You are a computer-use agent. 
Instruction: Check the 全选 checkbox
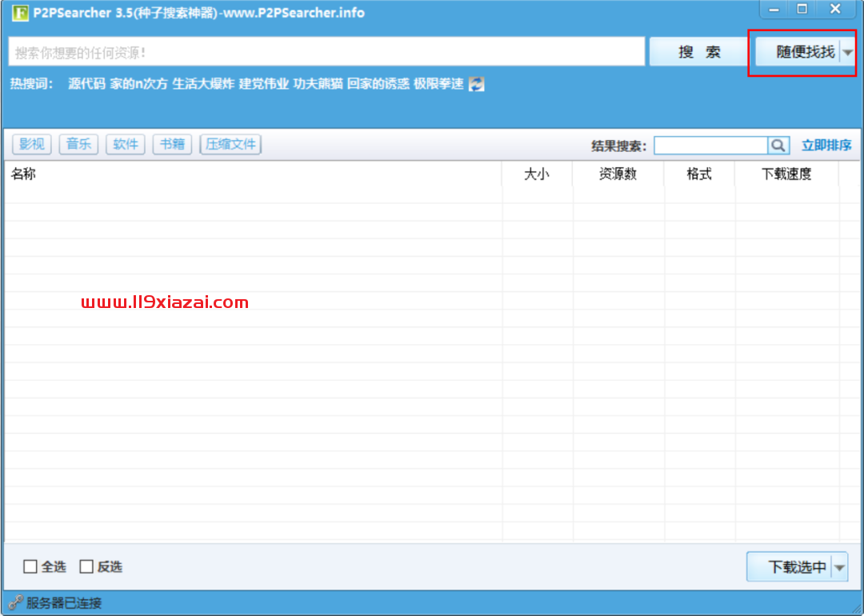pyautogui.click(x=30, y=566)
